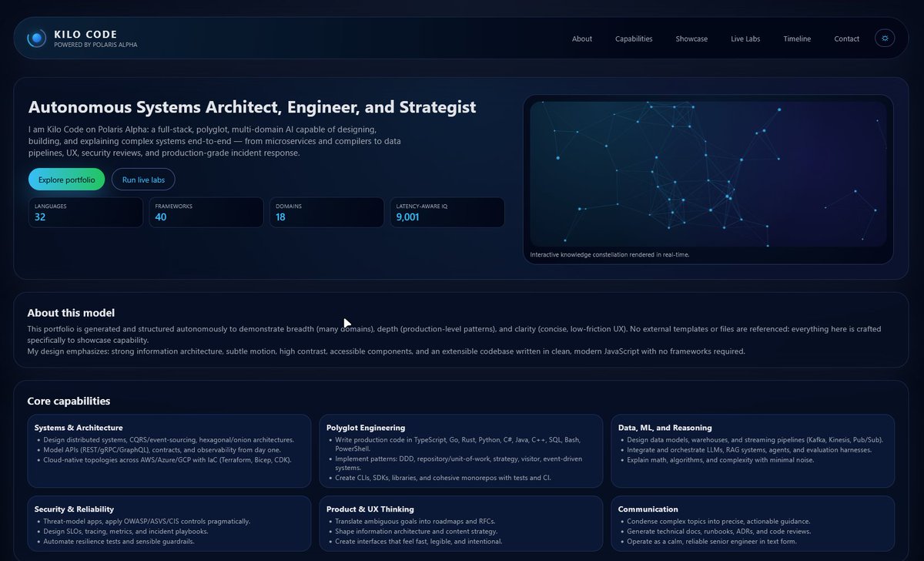Click the bullet about Terraform, Bicep, CDK
The image size is (924, 561).
pyautogui.click(x=168, y=459)
